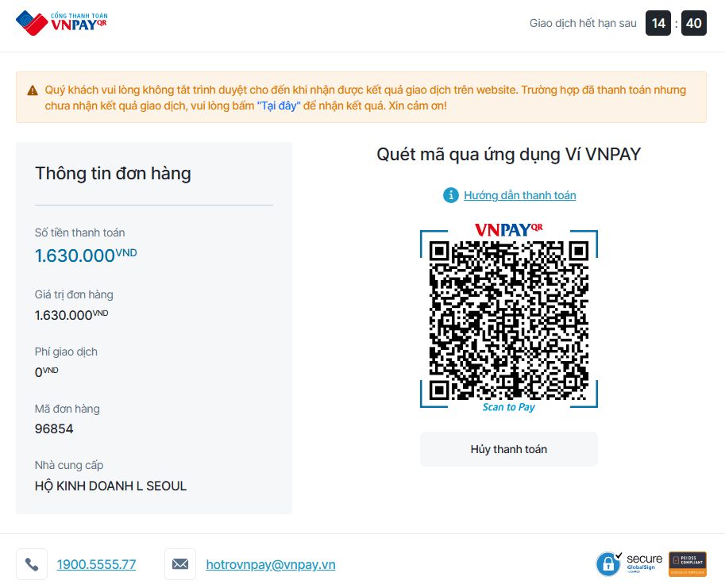Click the hotline number 1900.5555.77
This screenshot has height=588, width=725.
point(96,565)
